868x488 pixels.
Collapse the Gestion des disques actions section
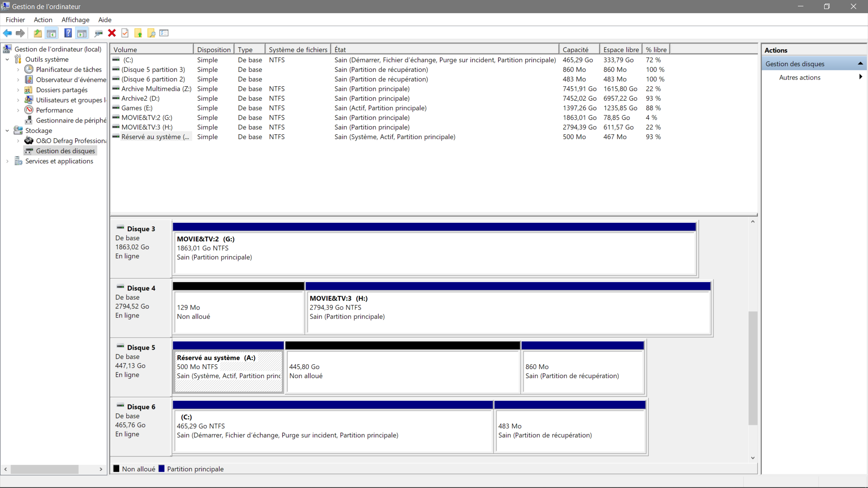tap(860, 64)
